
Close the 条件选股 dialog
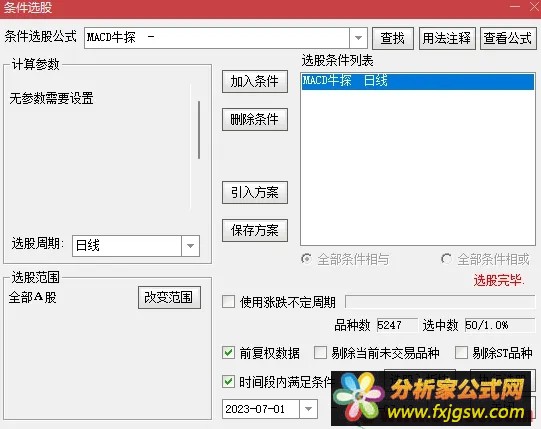pyautogui.click(x=534, y=7)
